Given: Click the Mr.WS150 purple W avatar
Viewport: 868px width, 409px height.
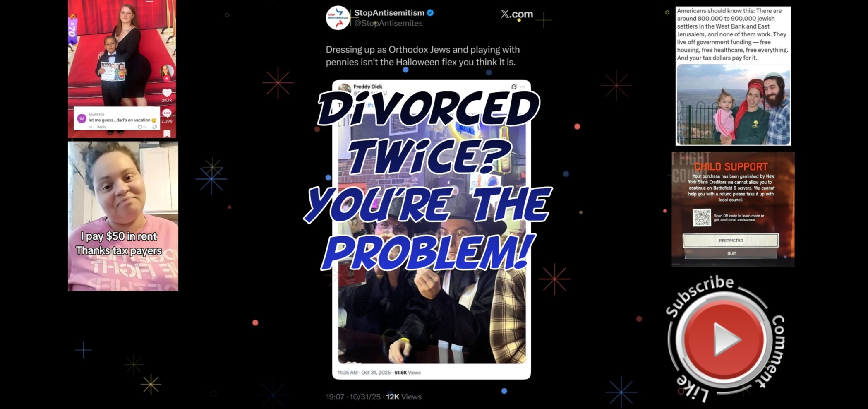Looking at the screenshot, I should (82, 118).
